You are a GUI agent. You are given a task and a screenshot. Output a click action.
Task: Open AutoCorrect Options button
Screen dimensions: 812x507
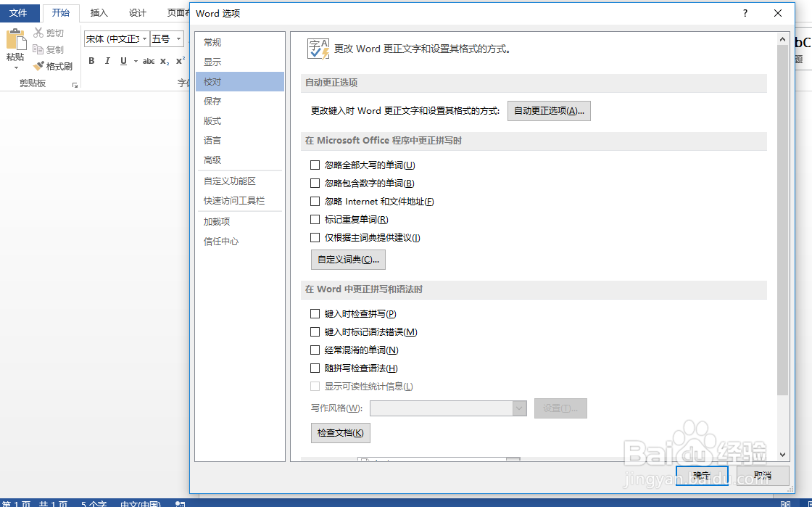click(x=549, y=111)
